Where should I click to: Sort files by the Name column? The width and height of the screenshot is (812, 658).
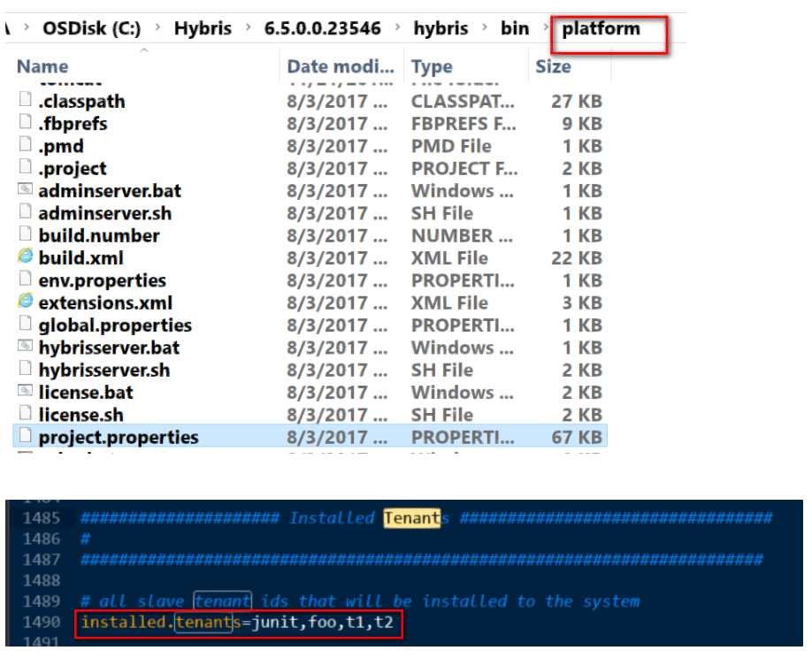coord(42,66)
